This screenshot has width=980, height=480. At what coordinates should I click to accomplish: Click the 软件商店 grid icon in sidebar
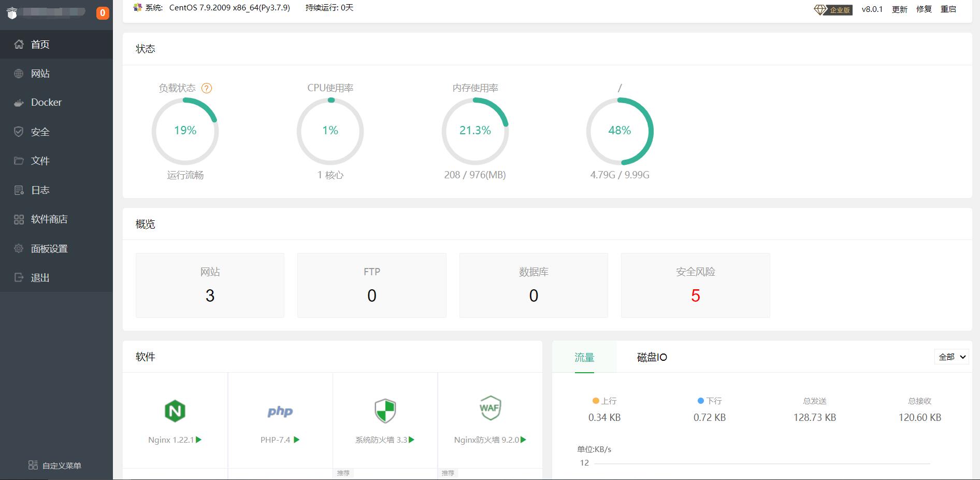[19, 219]
